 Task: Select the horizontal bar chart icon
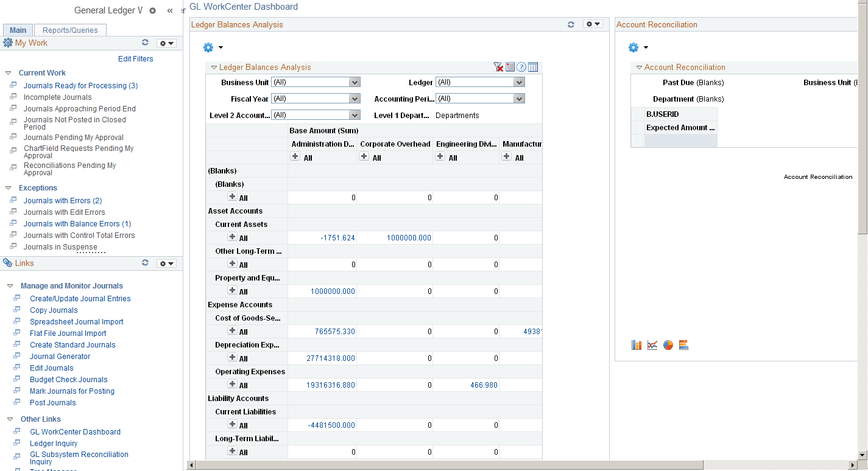pos(683,344)
